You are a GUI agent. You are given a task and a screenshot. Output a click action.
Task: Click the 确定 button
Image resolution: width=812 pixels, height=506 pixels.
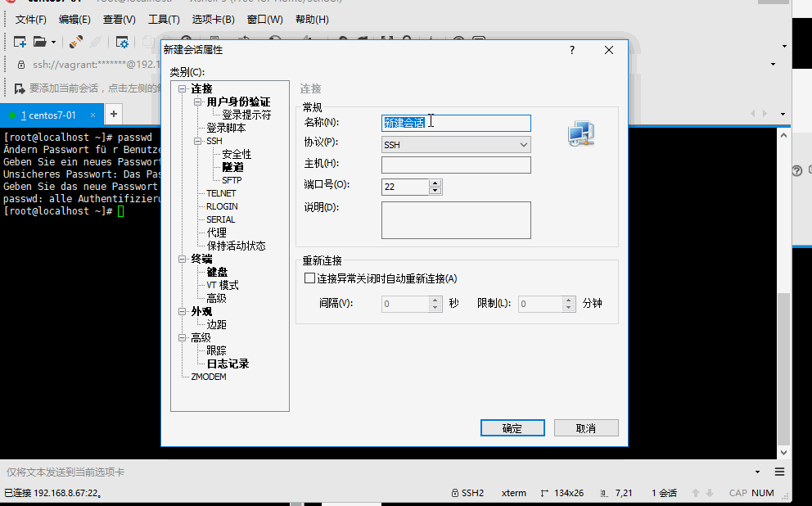(512, 427)
